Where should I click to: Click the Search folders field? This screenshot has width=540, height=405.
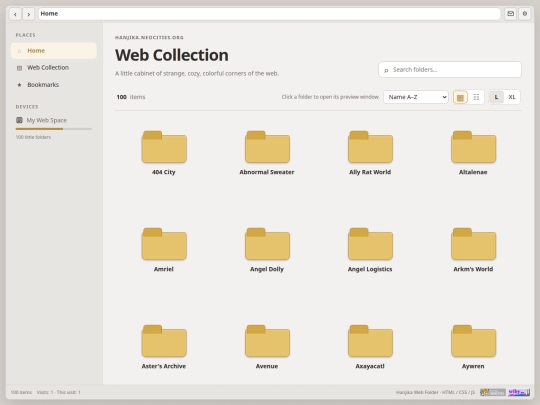pyautogui.click(x=450, y=70)
